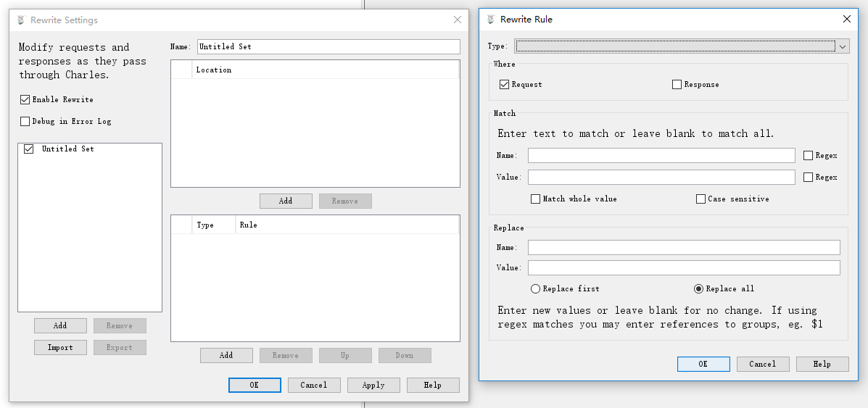Click the Replace Value input field
Screen dimensions: 868x408
684,267
